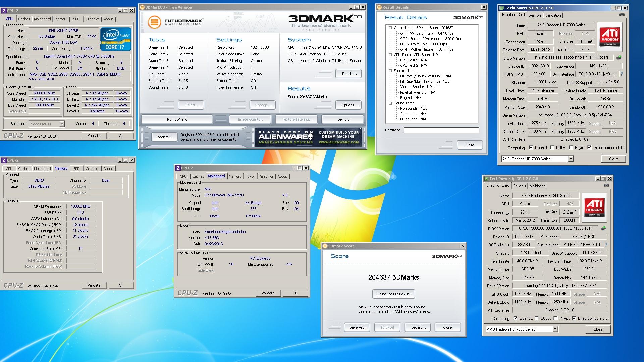This screenshot has height=362, width=644.
Task: Select GT3 - Troll's Lair result row
Action: [x=423, y=44]
